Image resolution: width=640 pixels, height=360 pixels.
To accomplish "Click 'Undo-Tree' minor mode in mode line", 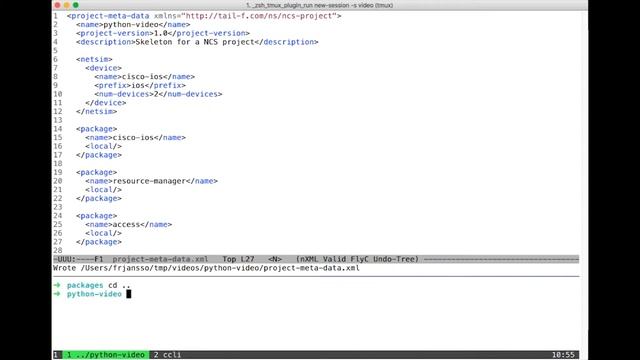I will tap(393, 259).
